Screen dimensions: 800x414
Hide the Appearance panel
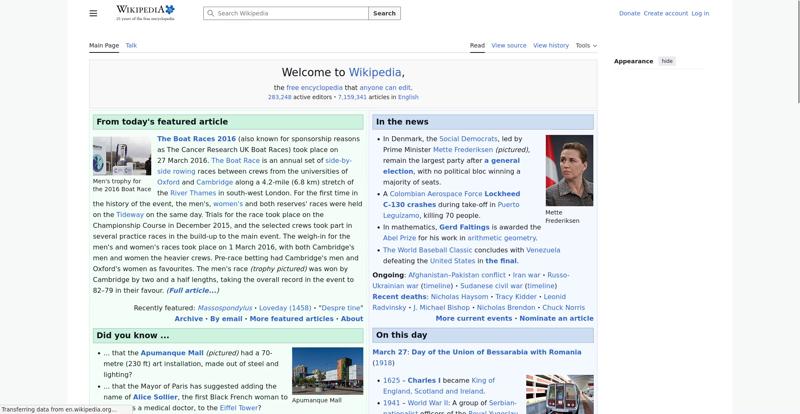click(667, 61)
